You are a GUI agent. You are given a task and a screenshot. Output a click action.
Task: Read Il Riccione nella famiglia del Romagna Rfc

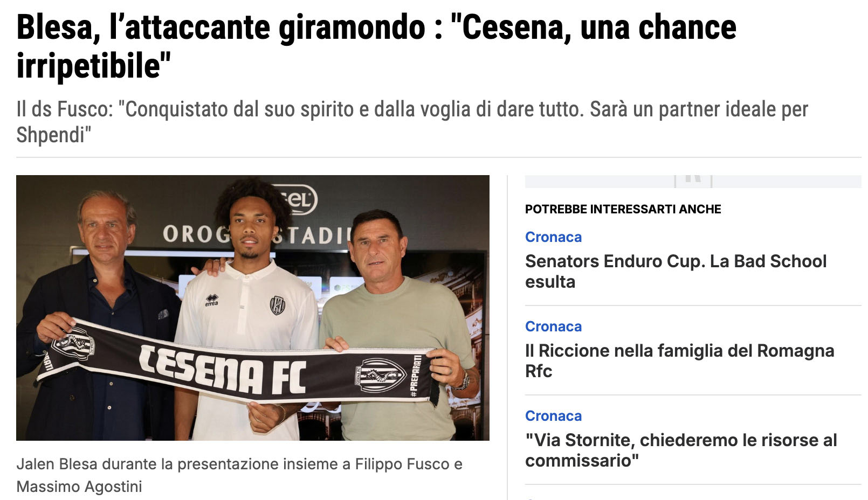click(679, 360)
